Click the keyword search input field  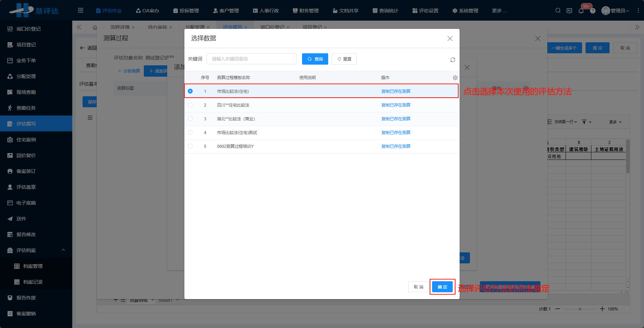(251, 58)
